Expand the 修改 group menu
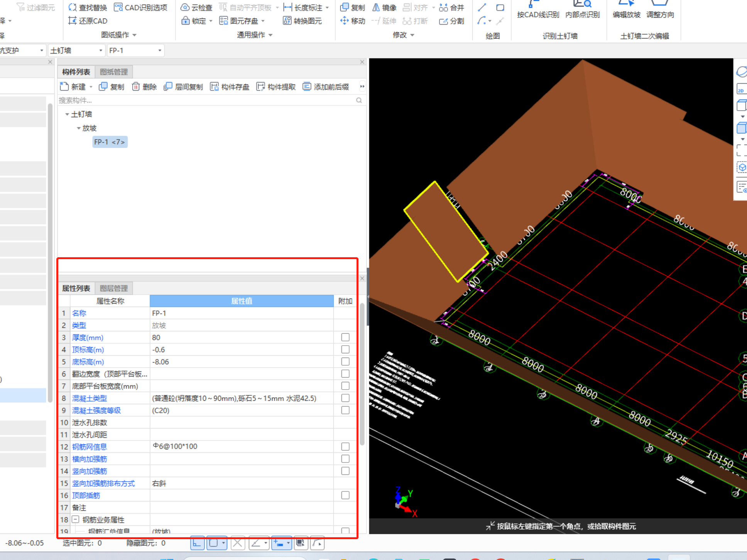 pyautogui.click(x=412, y=35)
